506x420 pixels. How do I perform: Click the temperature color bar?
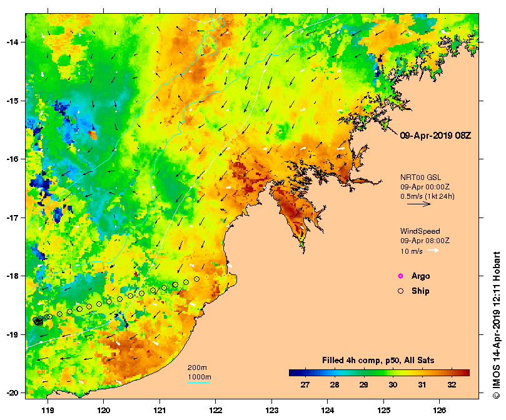click(x=379, y=373)
